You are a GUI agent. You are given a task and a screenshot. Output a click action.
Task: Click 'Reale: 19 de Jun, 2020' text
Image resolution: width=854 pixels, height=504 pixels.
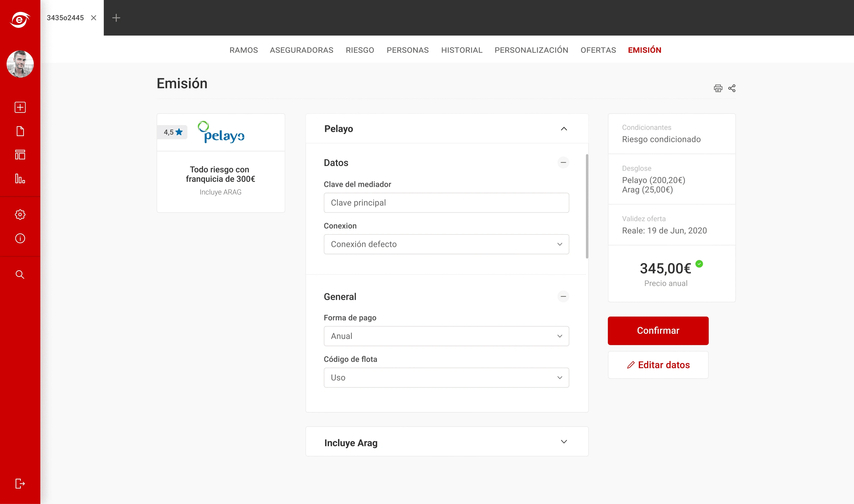point(664,231)
